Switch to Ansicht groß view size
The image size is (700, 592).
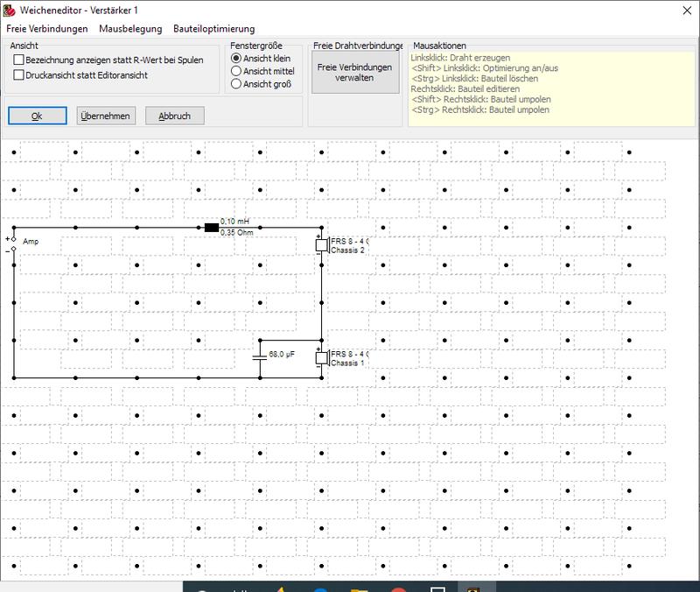pyautogui.click(x=235, y=85)
